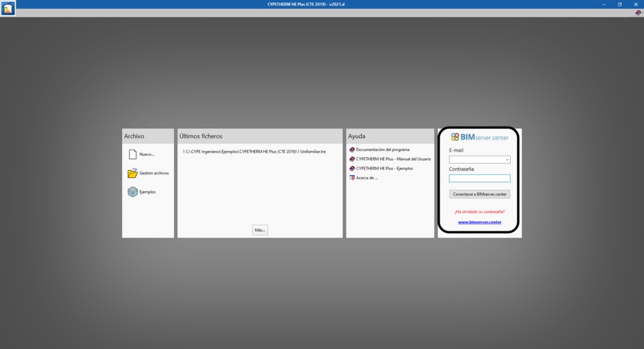Minimize the CYPETHERM window
Viewport: 644px width, 349px height.
pyautogui.click(x=604, y=4)
